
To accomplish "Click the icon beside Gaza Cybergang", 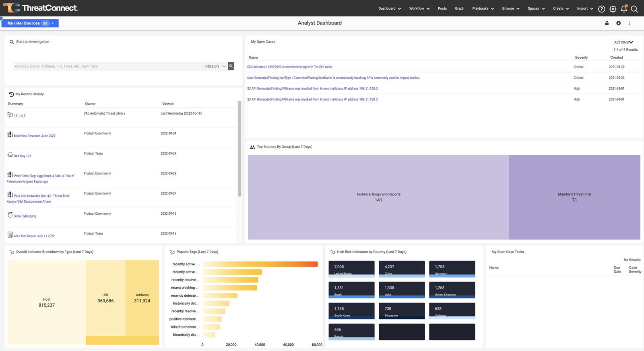I will (10, 215).
